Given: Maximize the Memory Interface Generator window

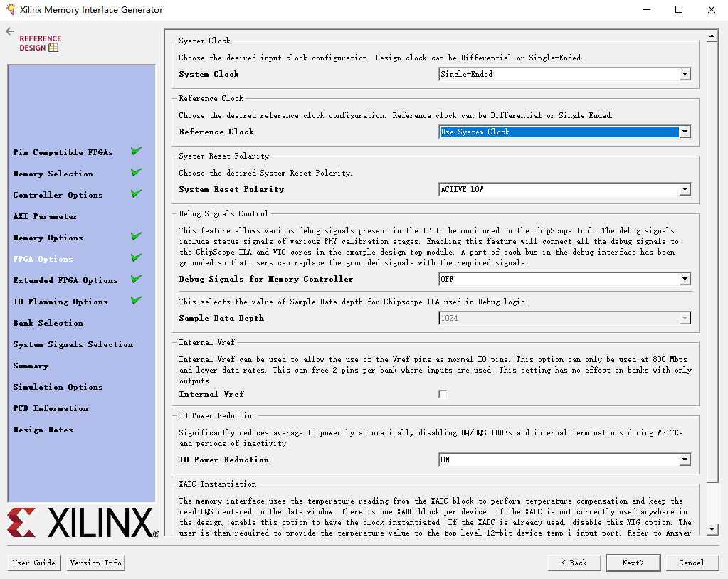Looking at the screenshot, I should [x=679, y=9].
